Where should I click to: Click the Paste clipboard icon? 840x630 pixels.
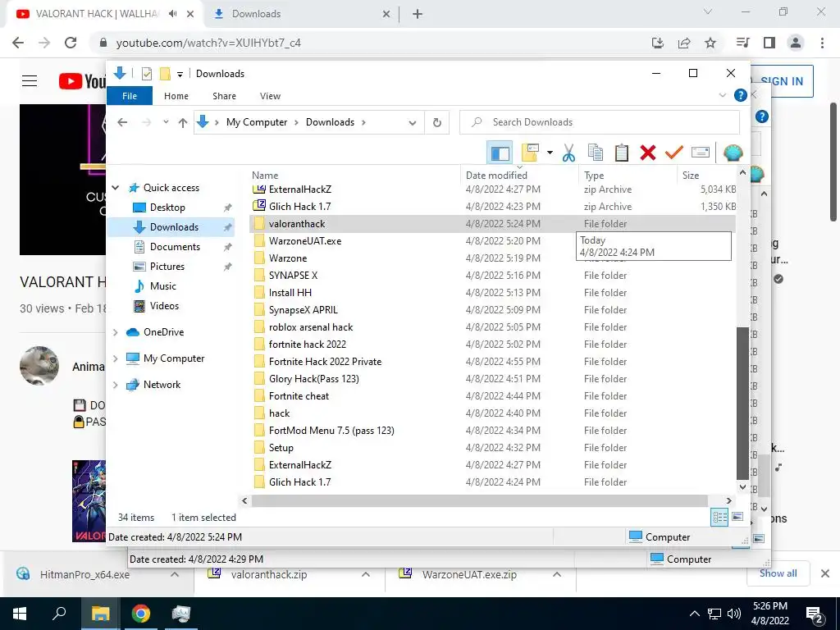pyautogui.click(x=622, y=153)
